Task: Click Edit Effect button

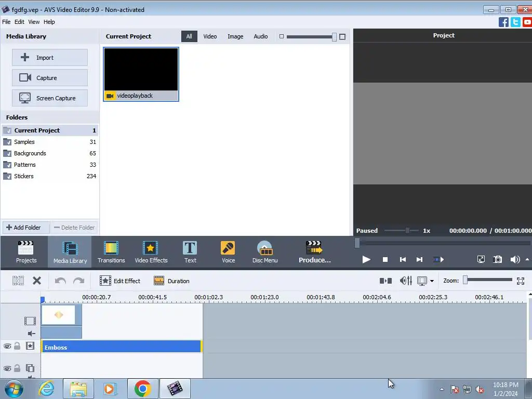Action: pyautogui.click(x=120, y=281)
